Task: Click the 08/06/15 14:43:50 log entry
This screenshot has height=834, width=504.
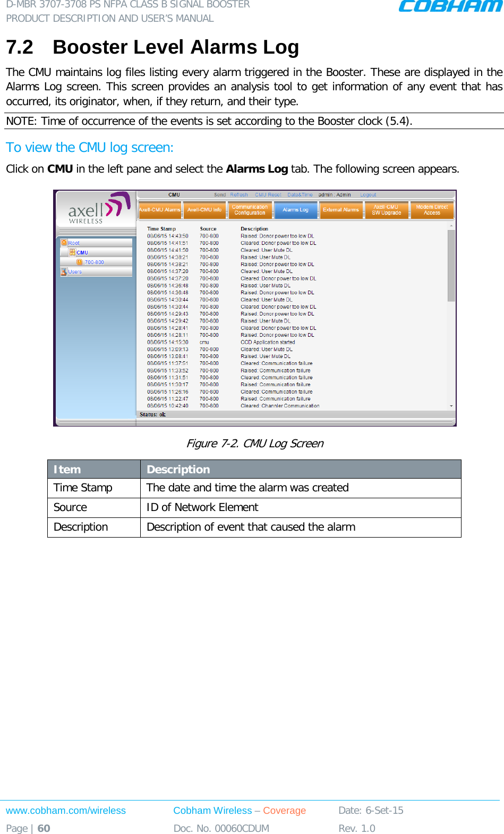Action: [168, 236]
